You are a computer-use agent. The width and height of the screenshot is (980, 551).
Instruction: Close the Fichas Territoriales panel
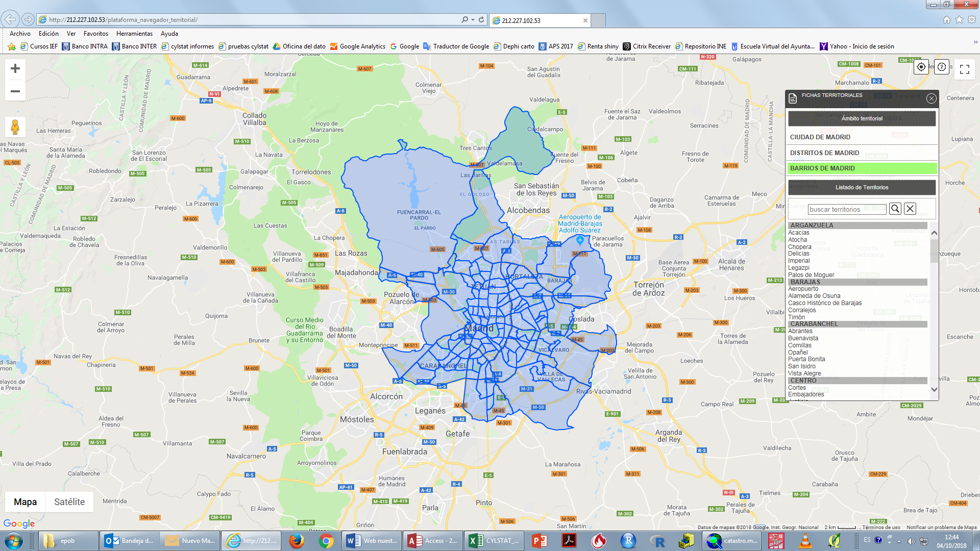tap(932, 99)
